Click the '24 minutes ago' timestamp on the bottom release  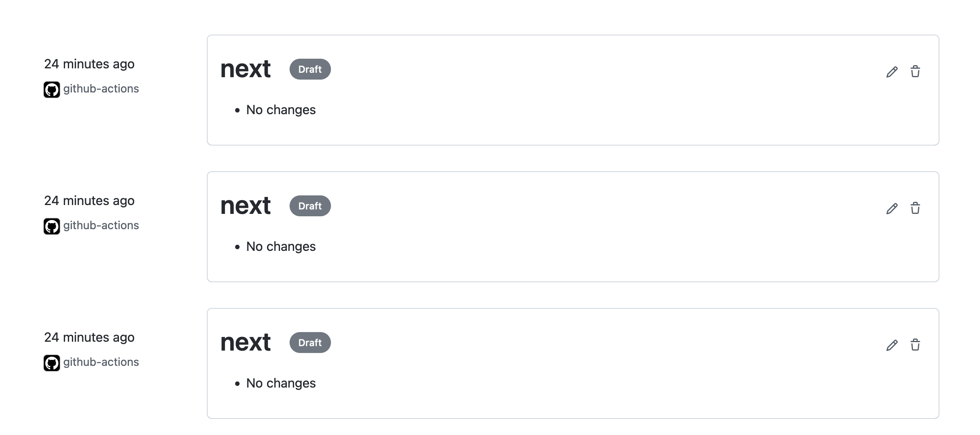click(x=89, y=337)
